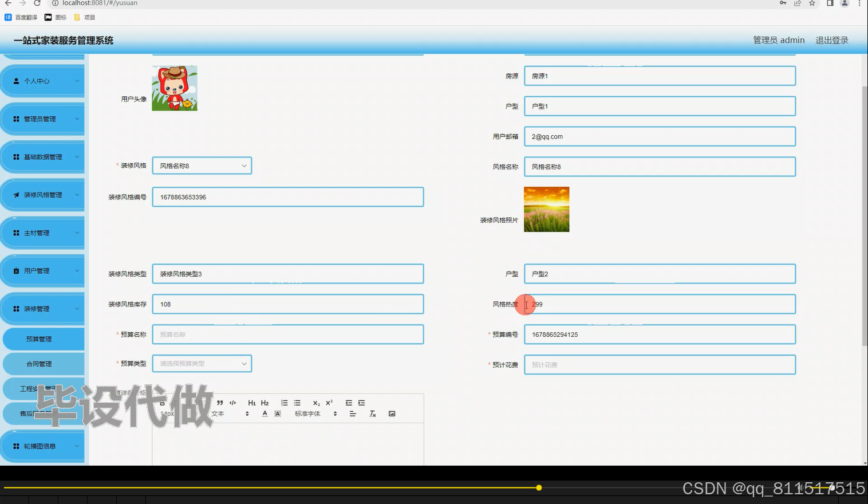Viewport: 868px width, 504px height.
Task: Open the 装修风格 style dropdown
Action: pyautogui.click(x=202, y=166)
